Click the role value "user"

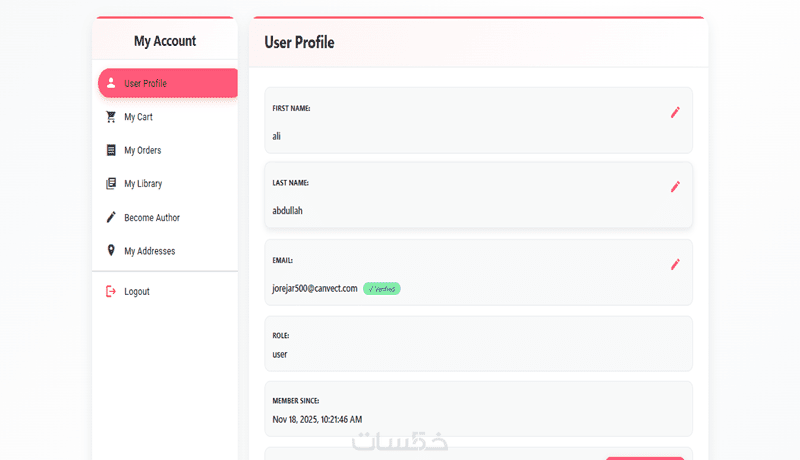(x=280, y=354)
